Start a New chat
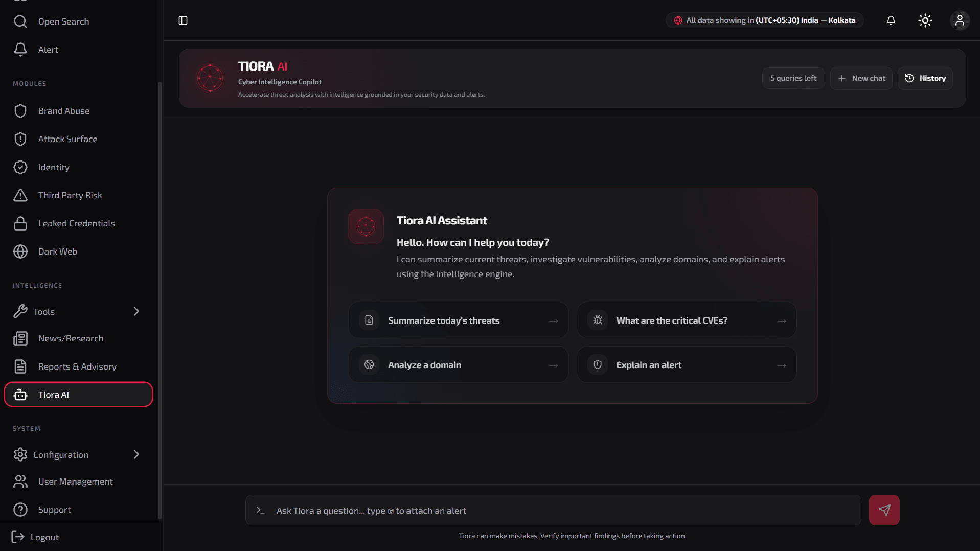Image resolution: width=980 pixels, height=551 pixels. 861,78
